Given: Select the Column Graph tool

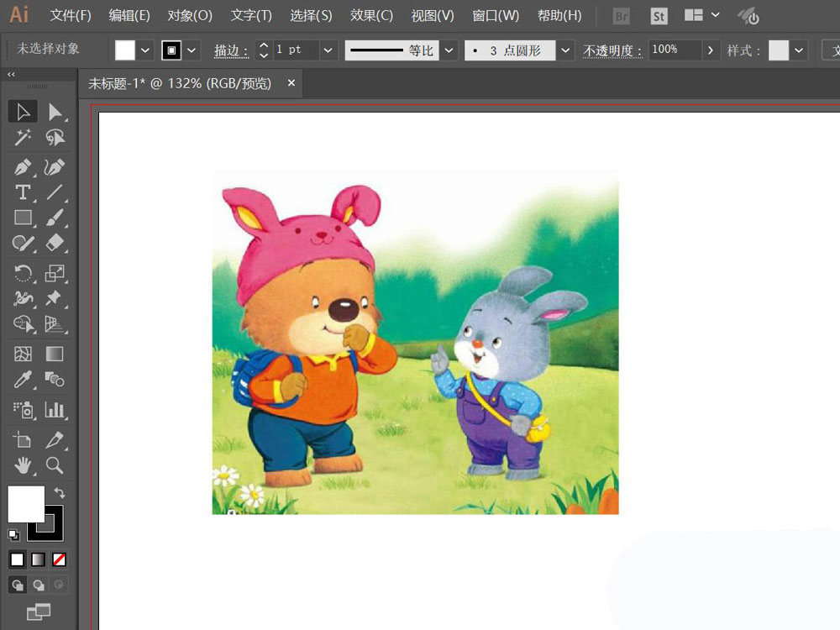Looking at the screenshot, I should pos(55,410).
